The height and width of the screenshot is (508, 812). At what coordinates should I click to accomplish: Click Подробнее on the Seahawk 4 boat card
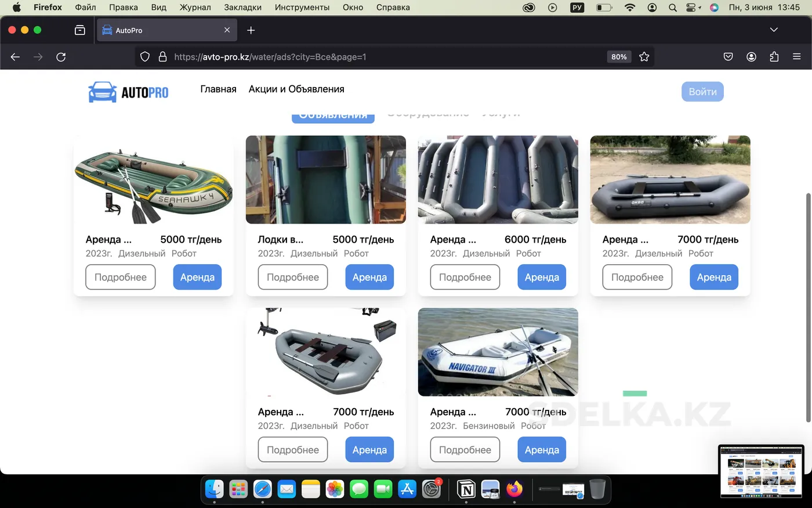pos(121,277)
